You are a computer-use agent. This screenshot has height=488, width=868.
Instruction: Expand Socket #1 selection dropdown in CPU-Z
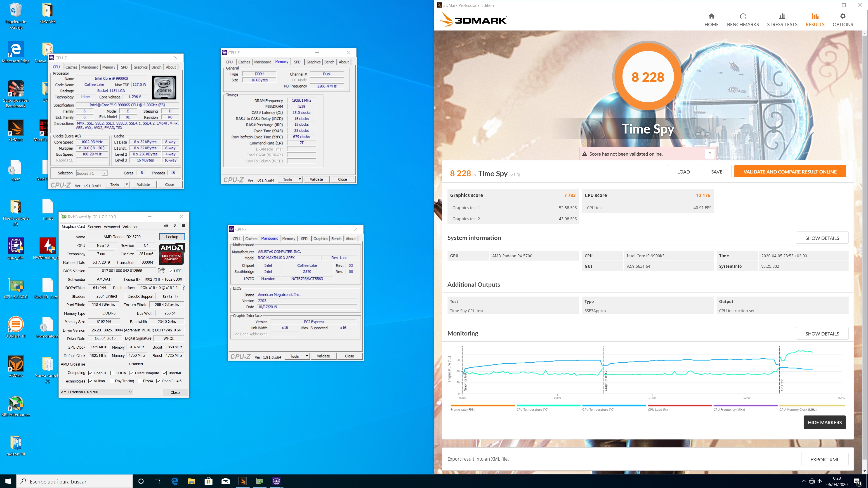104,173
